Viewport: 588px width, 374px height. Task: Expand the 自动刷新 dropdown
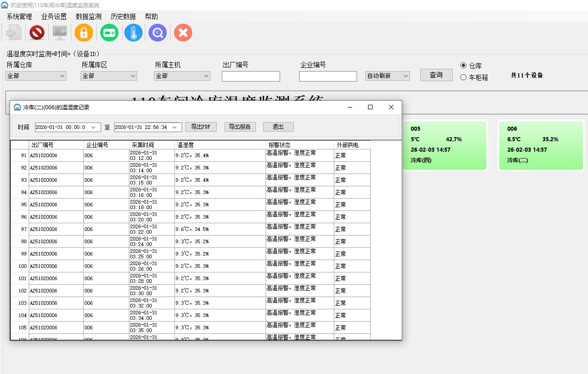point(387,76)
